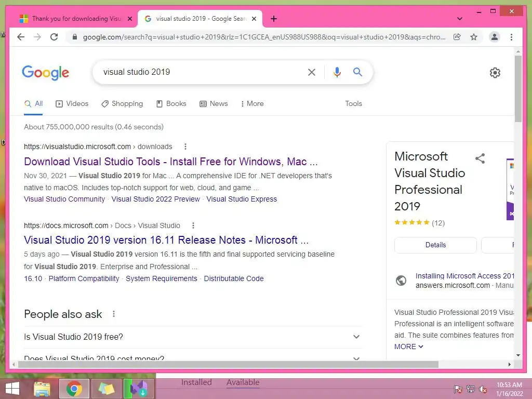Screen dimensions: 532x399
Task: Open Platform Compatibility sublink
Action: pos(84,278)
